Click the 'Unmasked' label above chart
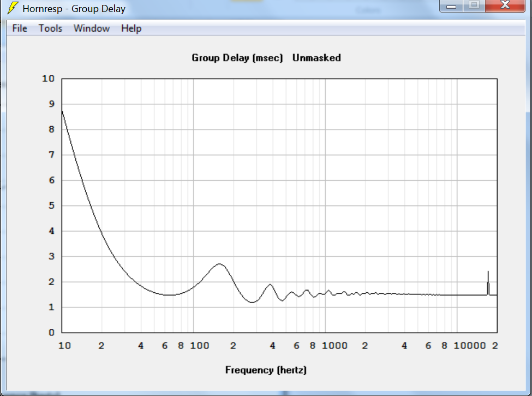The width and height of the screenshot is (532, 396). tap(316, 58)
